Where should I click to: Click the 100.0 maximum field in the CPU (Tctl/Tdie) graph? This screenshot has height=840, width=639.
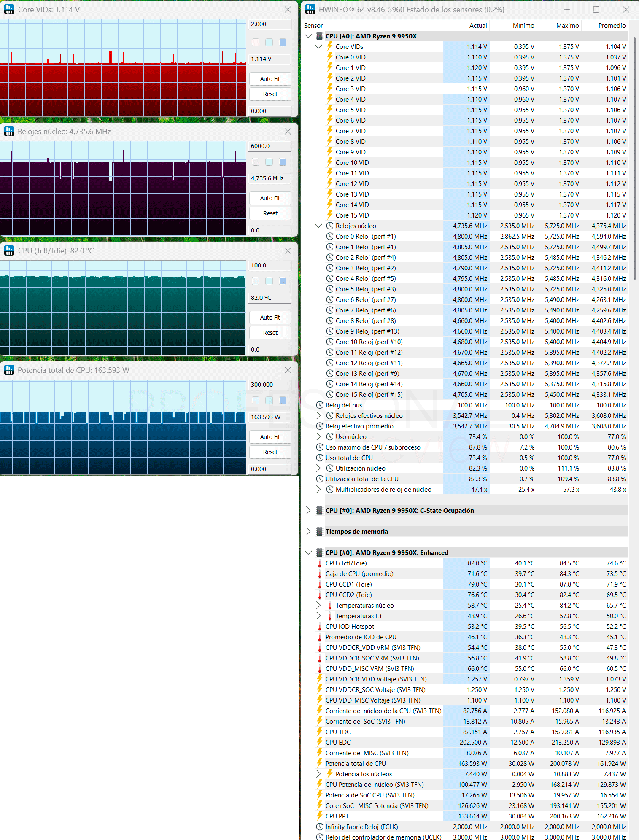click(270, 265)
